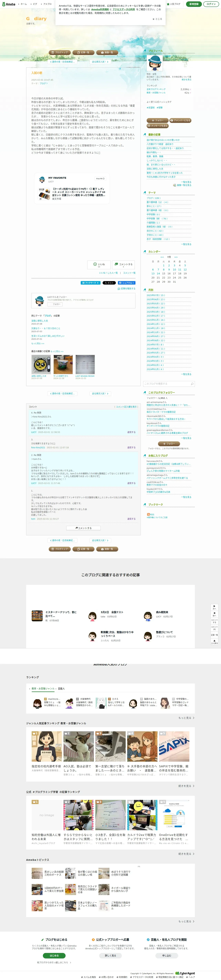Click floating 次へ arrow button
The image size is (221, 980).
tap(214, 607)
